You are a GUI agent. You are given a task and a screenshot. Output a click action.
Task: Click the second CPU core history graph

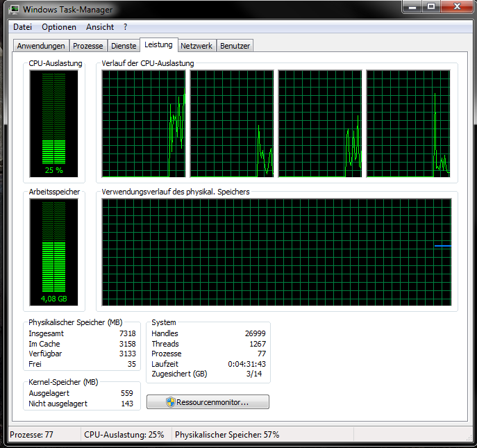coord(232,124)
